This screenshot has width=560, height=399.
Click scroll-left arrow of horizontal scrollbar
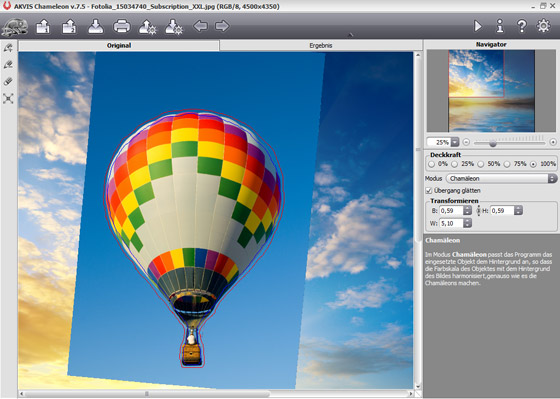point(22,394)
